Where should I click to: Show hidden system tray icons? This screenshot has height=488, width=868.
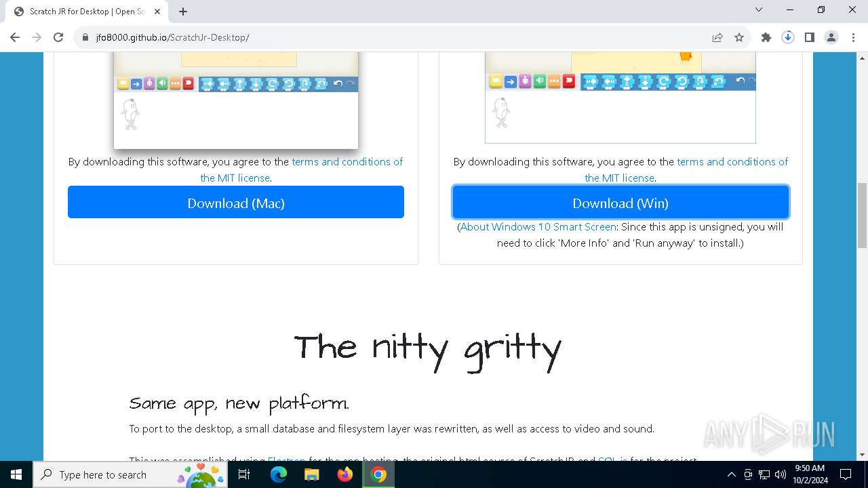[732, 474]
